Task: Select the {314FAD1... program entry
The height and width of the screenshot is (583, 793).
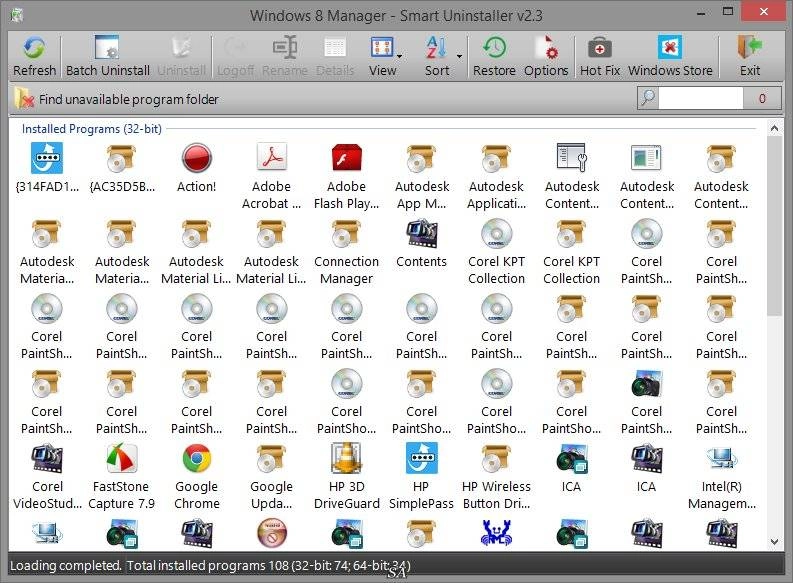Action: coord(47,168)
